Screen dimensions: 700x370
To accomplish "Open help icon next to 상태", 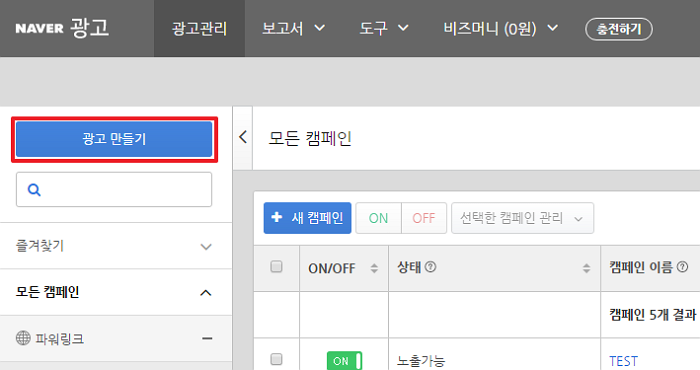I will [430, 267].
